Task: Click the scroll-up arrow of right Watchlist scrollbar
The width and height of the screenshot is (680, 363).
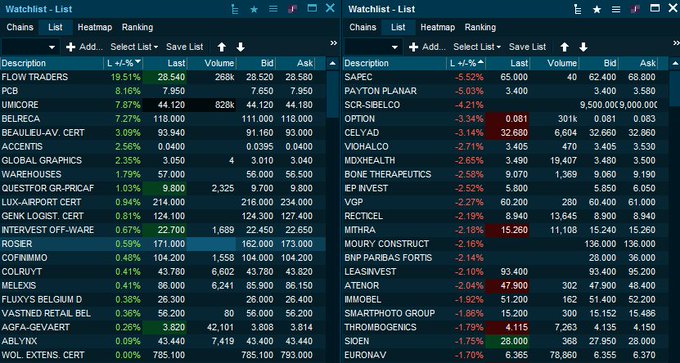Action: coord(675,63)
